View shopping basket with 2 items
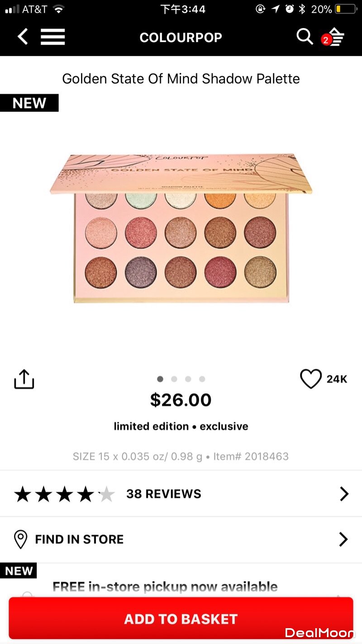362x644 pixels. (333, 38)
